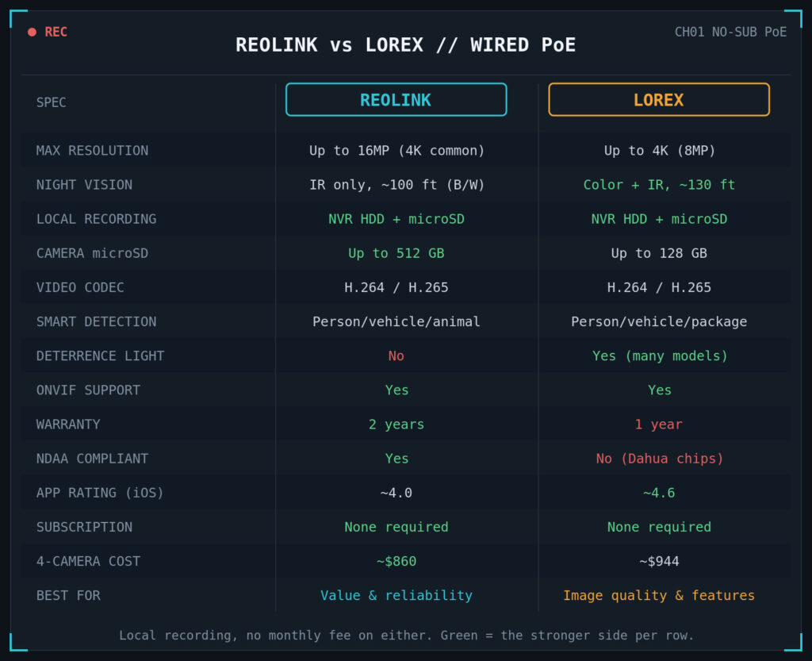The image size is (812, 661).
Task: Click the footer note about local recording
Action: [407, 635]
